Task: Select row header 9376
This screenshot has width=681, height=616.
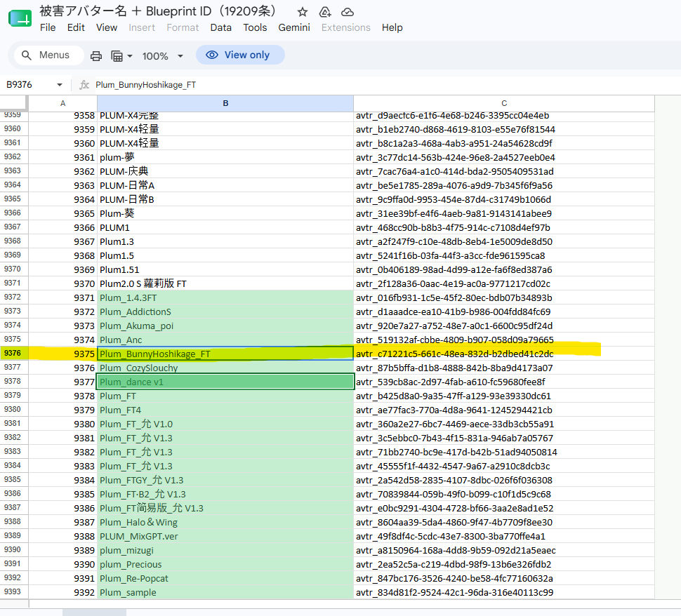Action: (14, 354)
